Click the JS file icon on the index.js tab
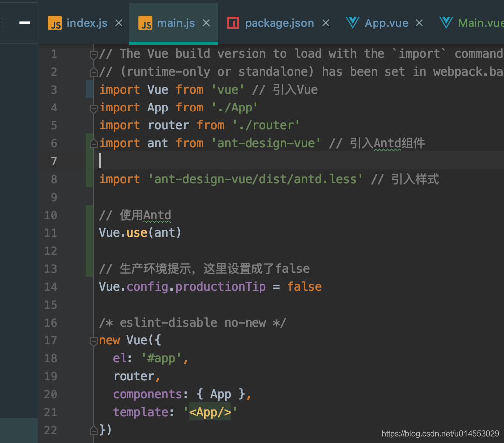The image size is (504, 443). (55, 22)
